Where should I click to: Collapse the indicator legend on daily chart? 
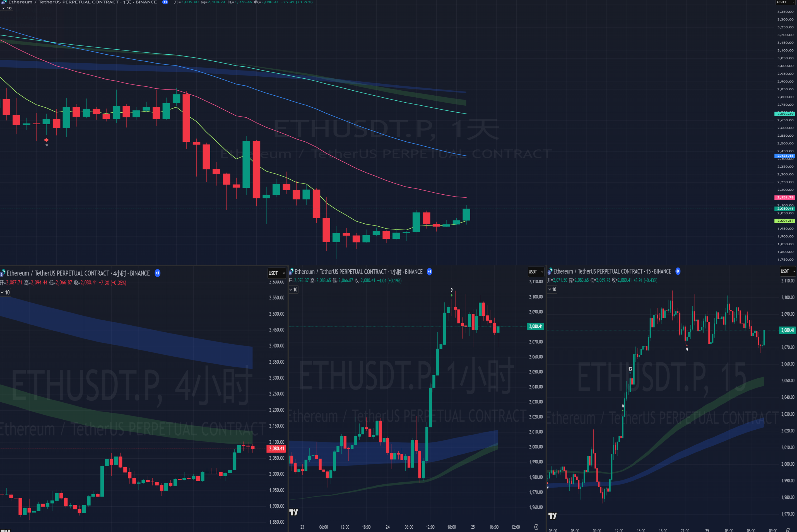tap(6, 8)
